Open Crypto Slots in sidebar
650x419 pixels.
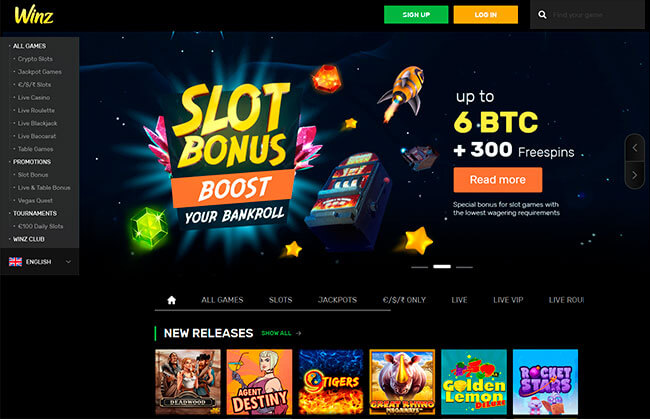coord(35,59)
